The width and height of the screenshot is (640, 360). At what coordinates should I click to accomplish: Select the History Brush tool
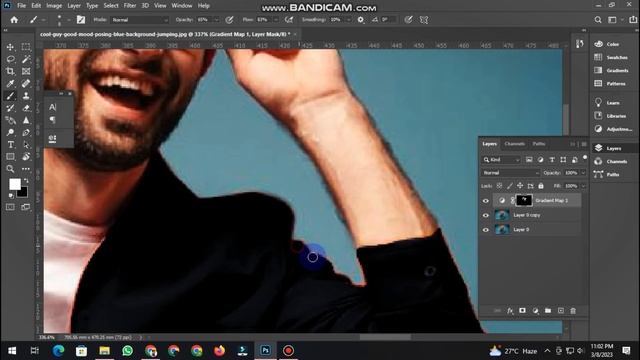[x=10, y=108]
